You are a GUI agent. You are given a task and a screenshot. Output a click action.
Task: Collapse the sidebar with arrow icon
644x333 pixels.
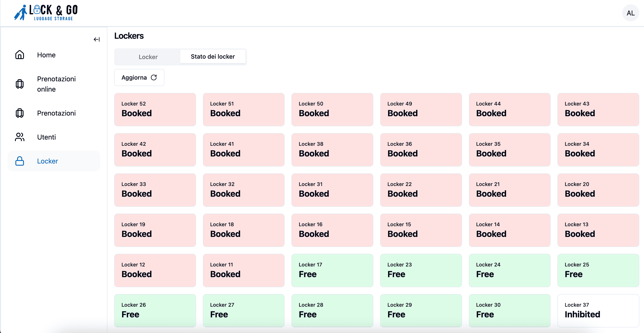[x=96, y=39]
